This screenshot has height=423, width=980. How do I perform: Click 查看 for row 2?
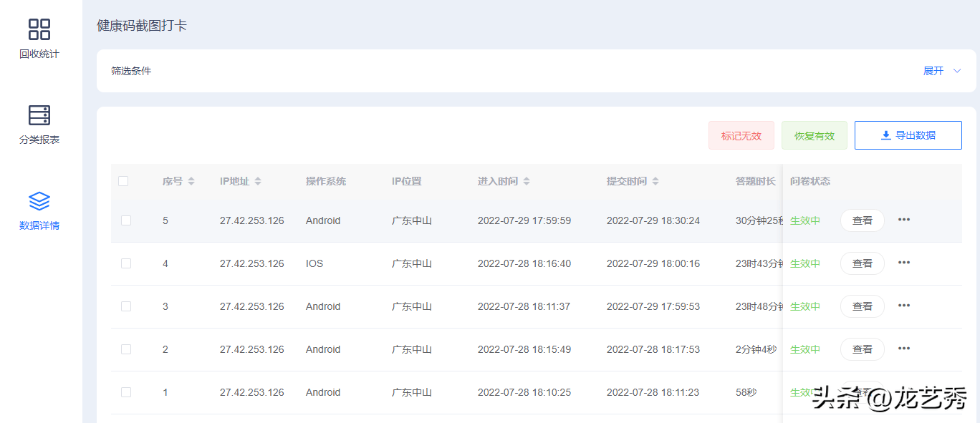tap(863, 349)
